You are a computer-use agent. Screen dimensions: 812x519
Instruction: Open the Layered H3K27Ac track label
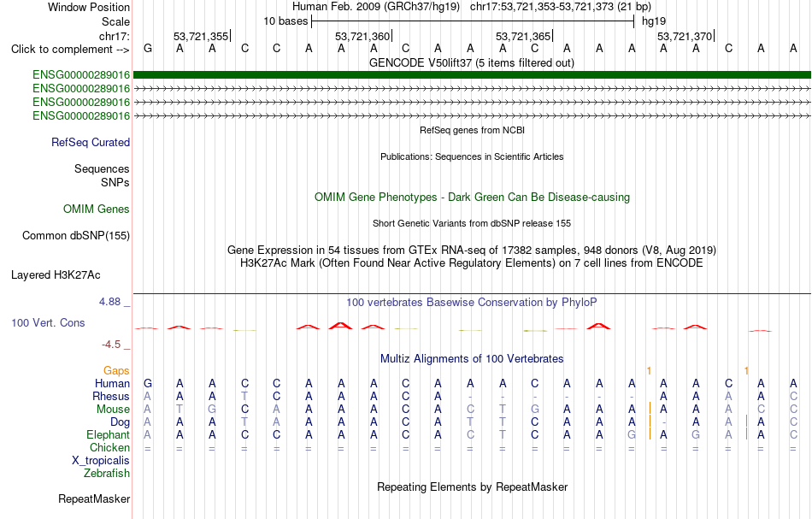[x=56, y=274]
